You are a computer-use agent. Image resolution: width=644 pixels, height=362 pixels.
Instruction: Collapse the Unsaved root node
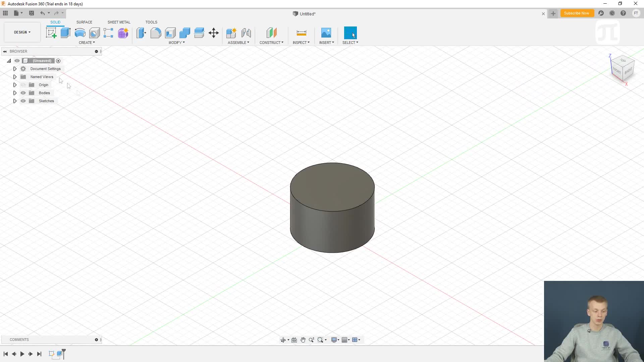coord(9,61)
